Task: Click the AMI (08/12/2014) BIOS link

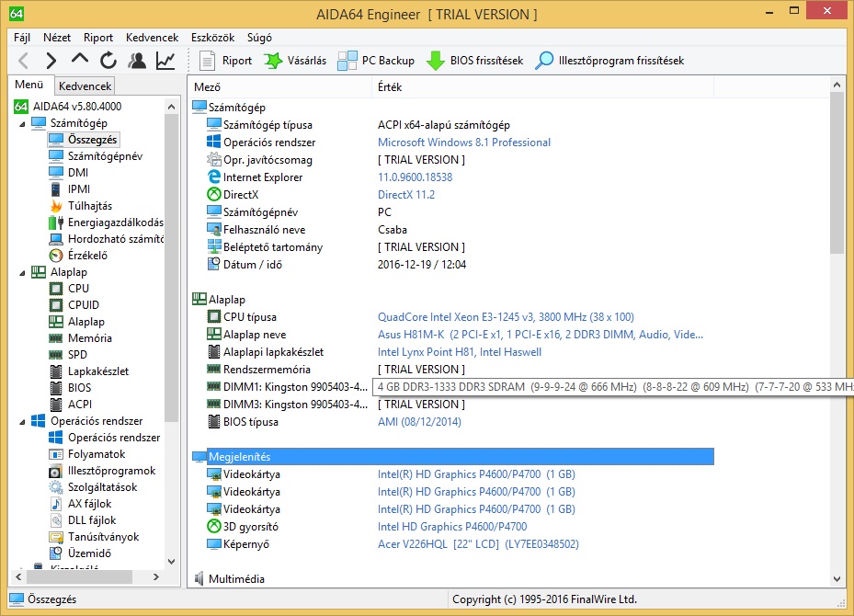Action: [x=419, y=422]
